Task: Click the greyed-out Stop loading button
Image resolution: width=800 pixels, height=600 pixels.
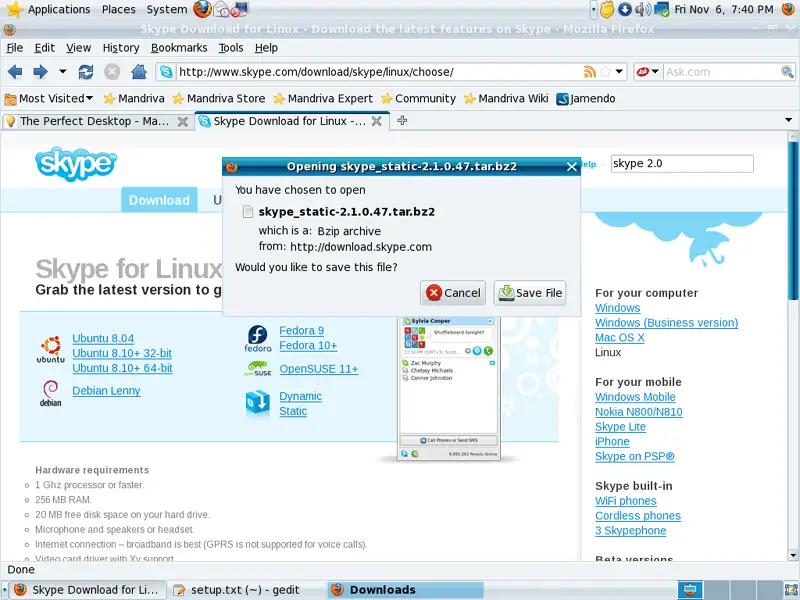Action: click(x=112, y=72)
